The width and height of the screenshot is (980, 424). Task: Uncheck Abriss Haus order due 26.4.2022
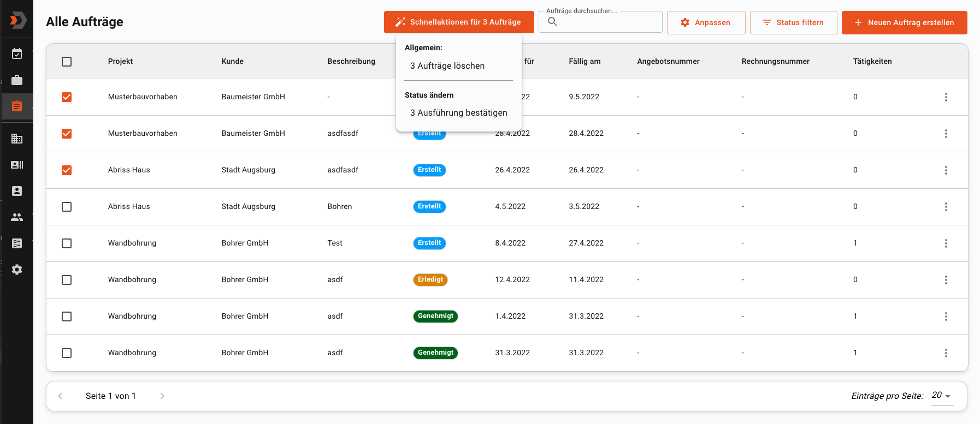(x=67, y=170)
